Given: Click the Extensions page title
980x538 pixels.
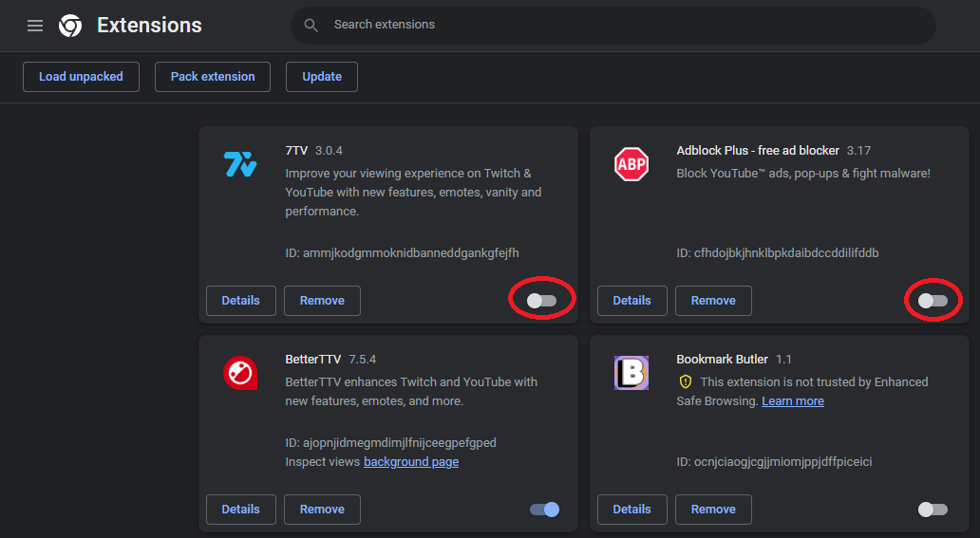Looking at the screenshot, I should [149, 25].
